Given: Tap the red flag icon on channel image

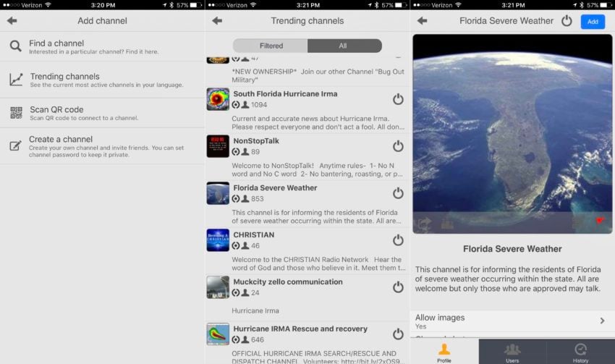Looking at the screenshot, I should coord(600,221).
